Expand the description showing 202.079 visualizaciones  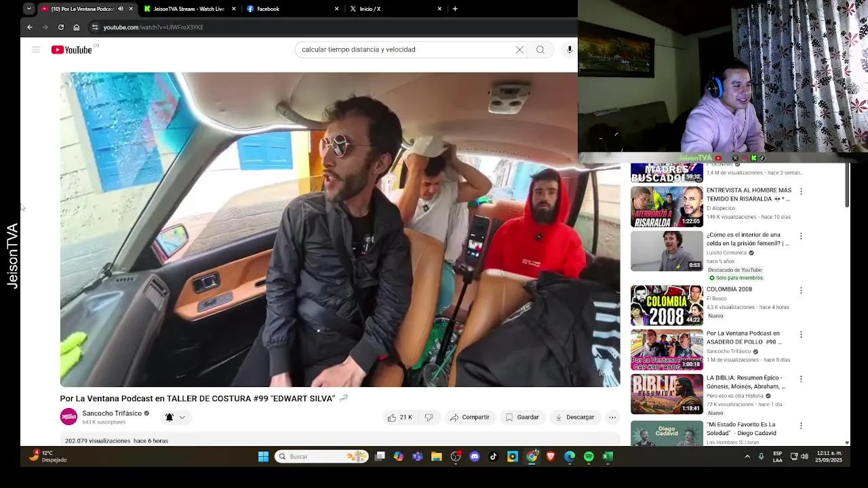pos(340,440)
